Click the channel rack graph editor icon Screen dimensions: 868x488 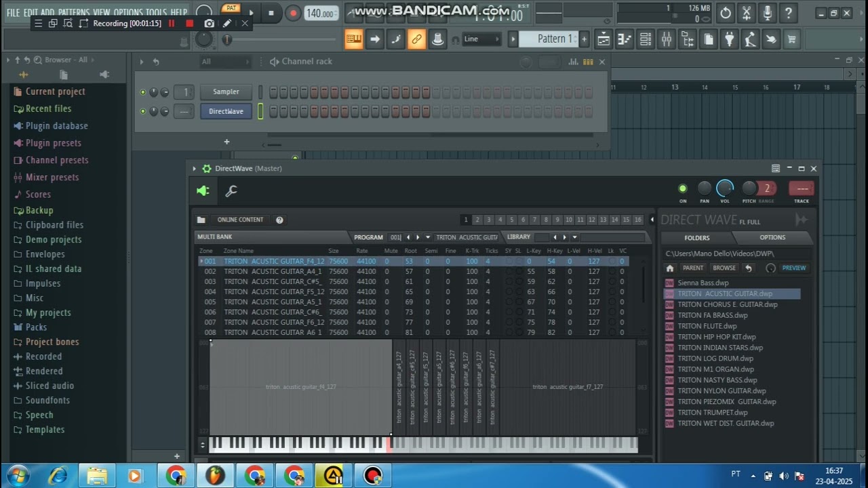click(574, 62)
